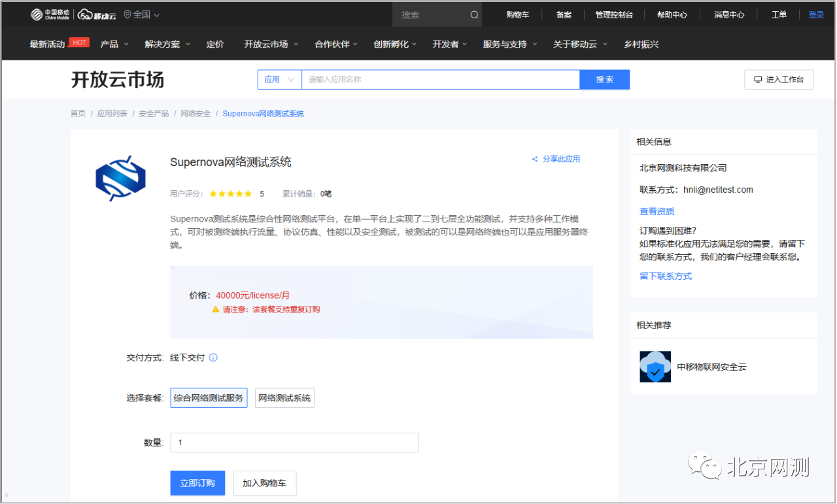Open 工单
This screenshot has width=837, height=504.
click(779, 15)
